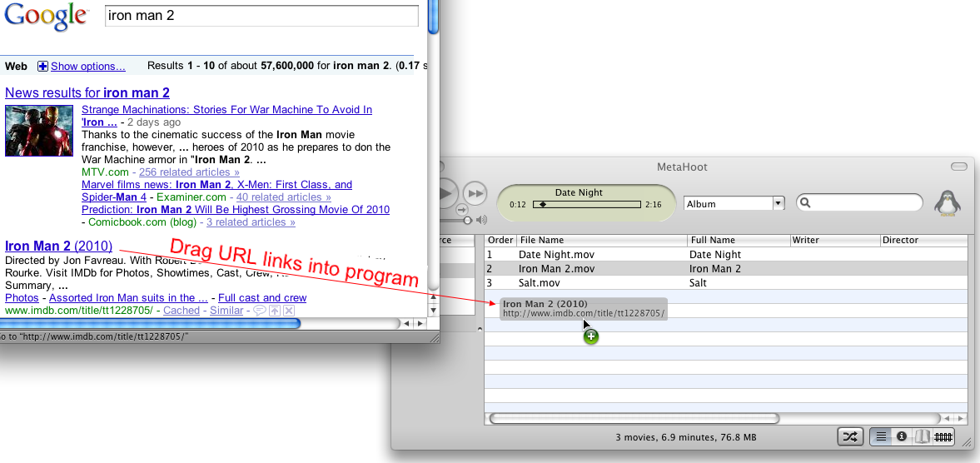Open the '40 related articles' link
The width and height of the screenshot is (980, 463).
284,197
